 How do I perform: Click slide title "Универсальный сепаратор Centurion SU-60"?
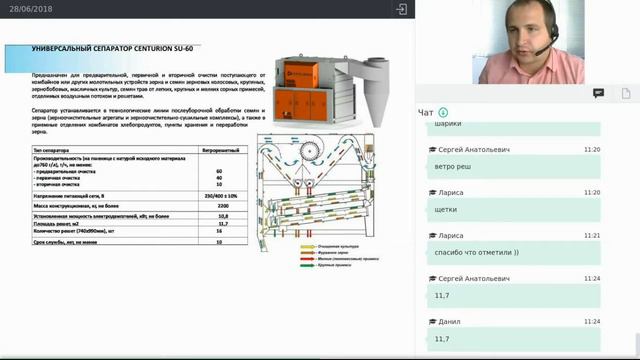(112, 49)
